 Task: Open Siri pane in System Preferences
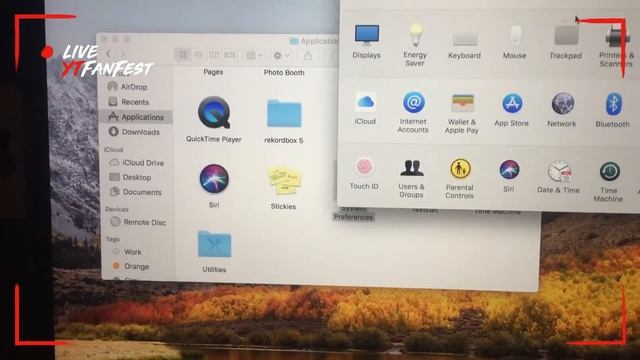tap(509, 176)
